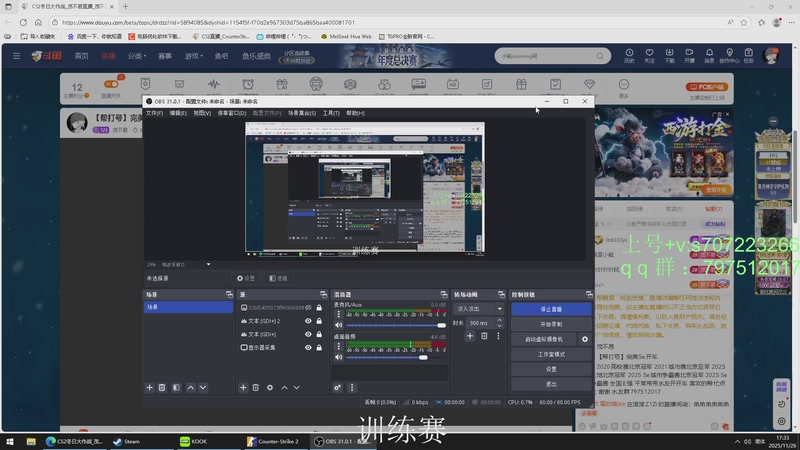Open the OBS 帮助(H) menu

[355, 113]
